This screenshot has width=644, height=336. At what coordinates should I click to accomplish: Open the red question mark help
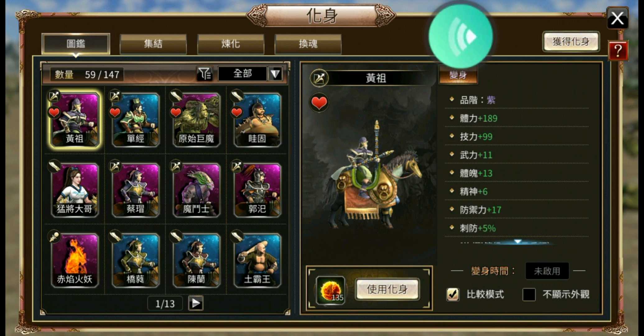618,51
